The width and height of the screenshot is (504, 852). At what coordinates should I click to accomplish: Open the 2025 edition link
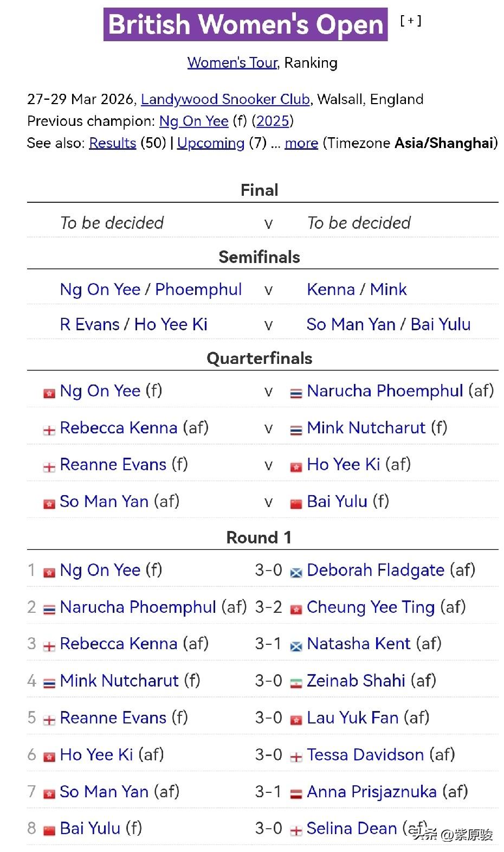pyautogui.click(x=272, y=121)
